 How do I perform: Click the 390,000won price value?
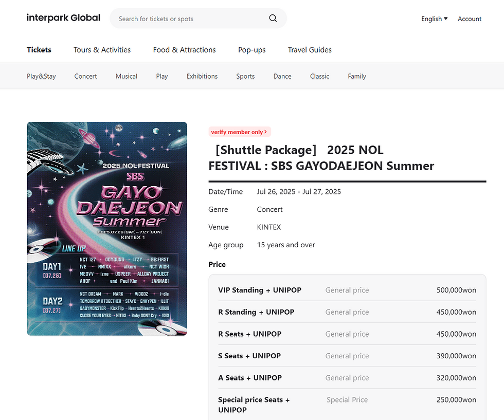click(x=456, y=356)
